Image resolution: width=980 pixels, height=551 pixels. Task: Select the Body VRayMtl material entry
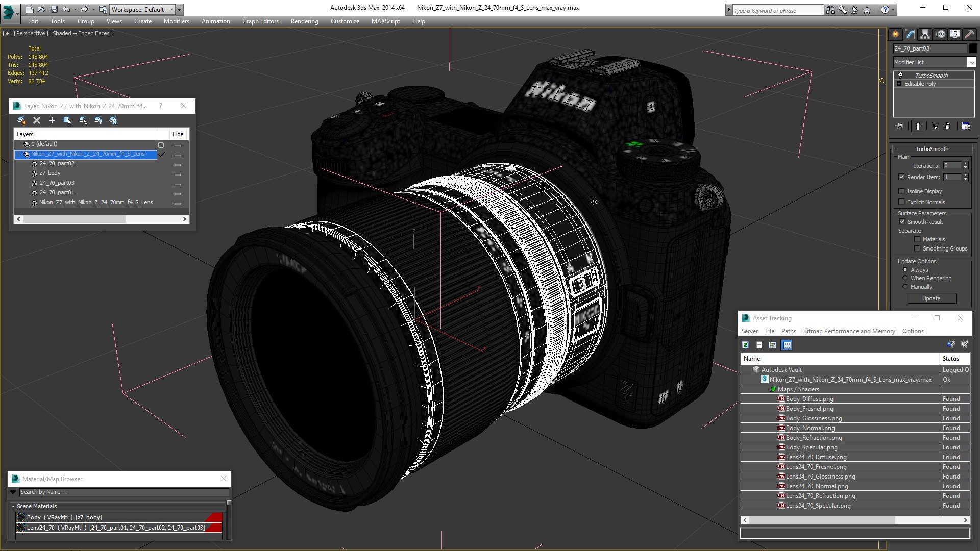click(x=118, y=517)
